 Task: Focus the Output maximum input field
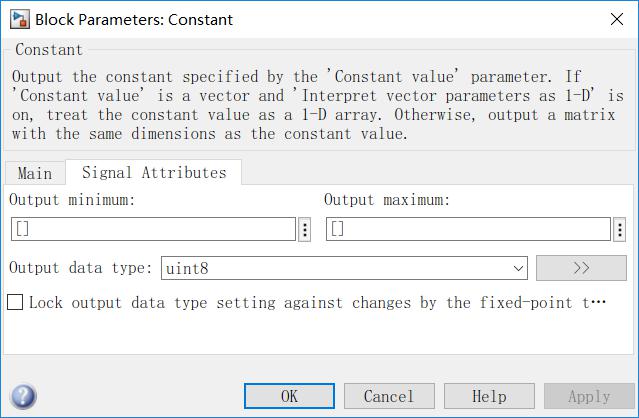click(x=468, y=229)
